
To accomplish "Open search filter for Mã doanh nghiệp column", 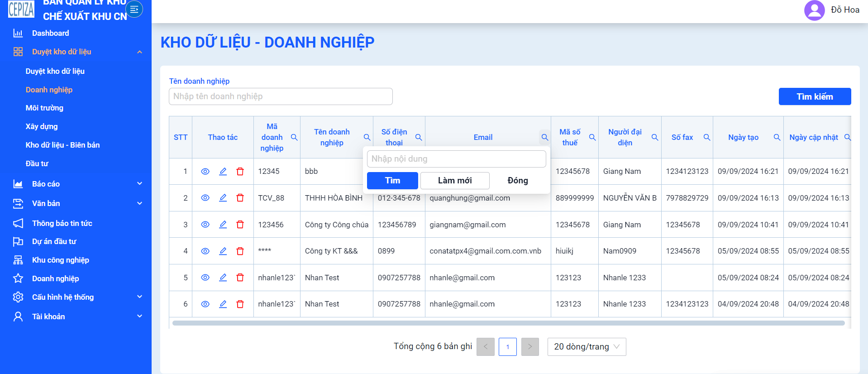I will pos(294,137).
